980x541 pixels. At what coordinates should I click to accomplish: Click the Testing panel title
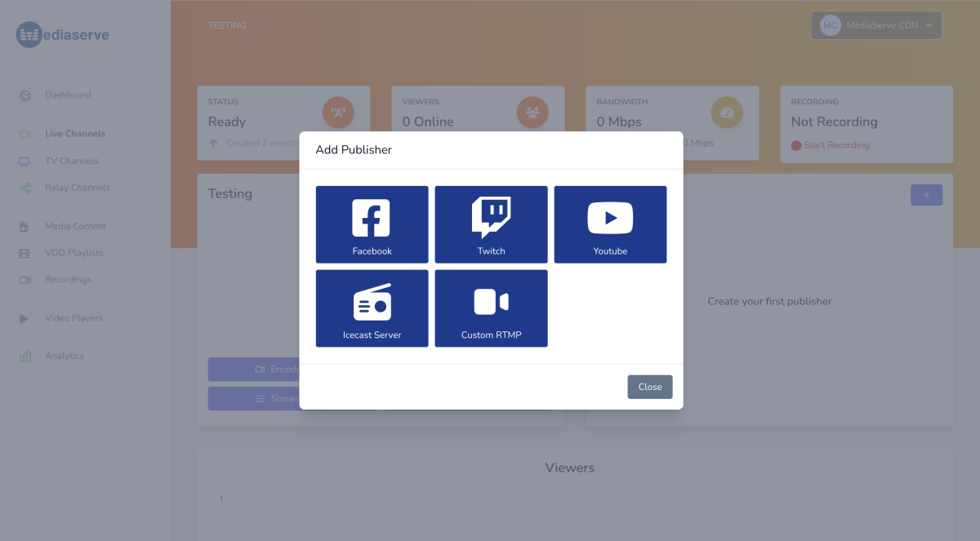coord(230,193)
